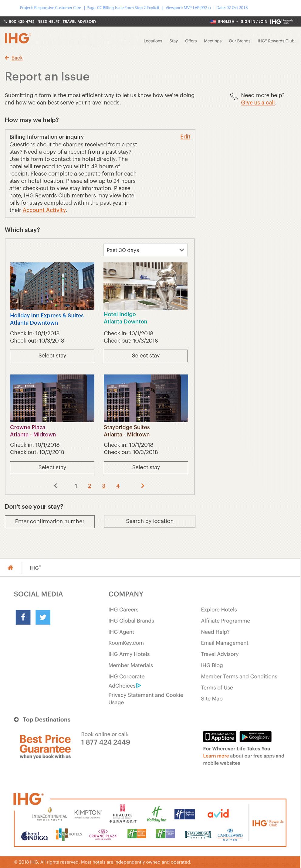This screenshot has height=868, width=301.
Task: Open Crowne Plaza Atlanta Midtown photo
Action: point(52,398)
